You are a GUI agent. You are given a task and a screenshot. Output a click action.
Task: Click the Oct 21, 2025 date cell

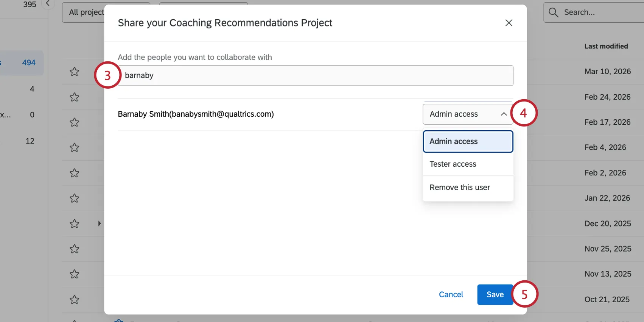607,300
